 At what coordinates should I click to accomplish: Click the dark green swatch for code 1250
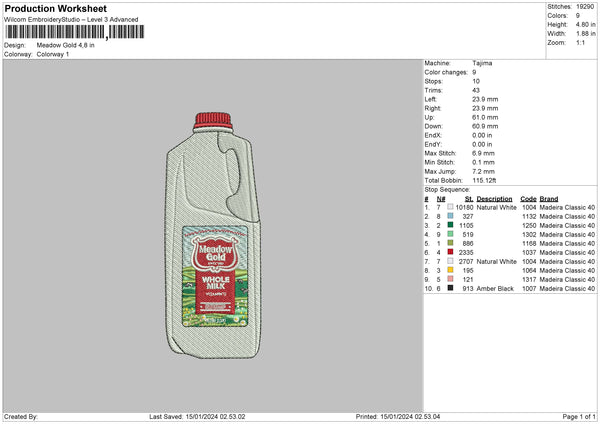click(450, 225)
